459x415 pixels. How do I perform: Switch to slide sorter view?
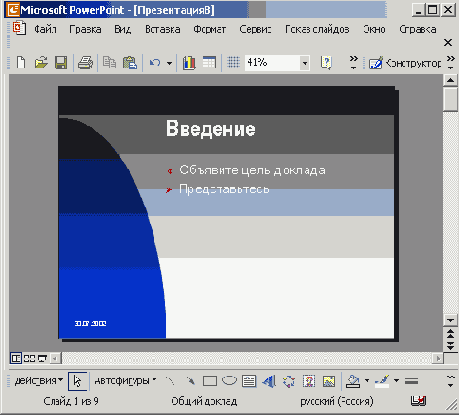[29, 359]
